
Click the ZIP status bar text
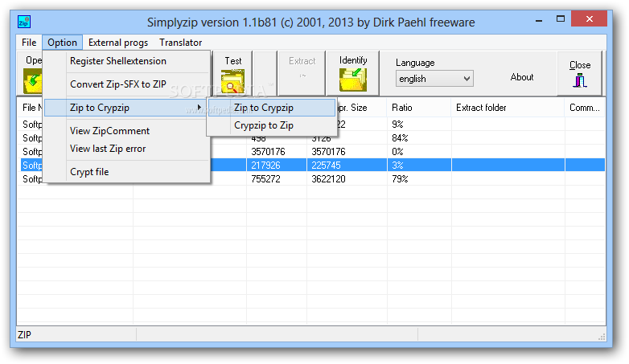coord(24,335)
